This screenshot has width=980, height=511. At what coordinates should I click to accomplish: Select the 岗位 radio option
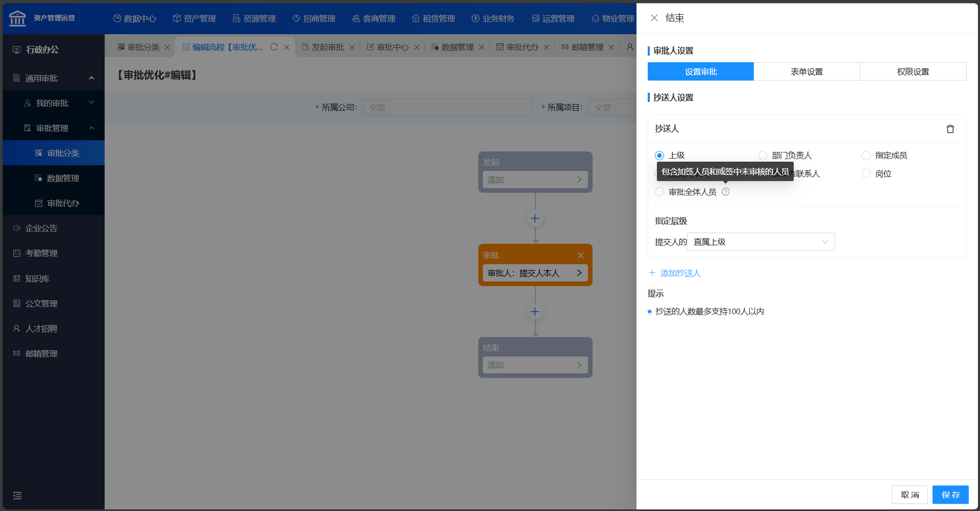click(x=866, y=174)
